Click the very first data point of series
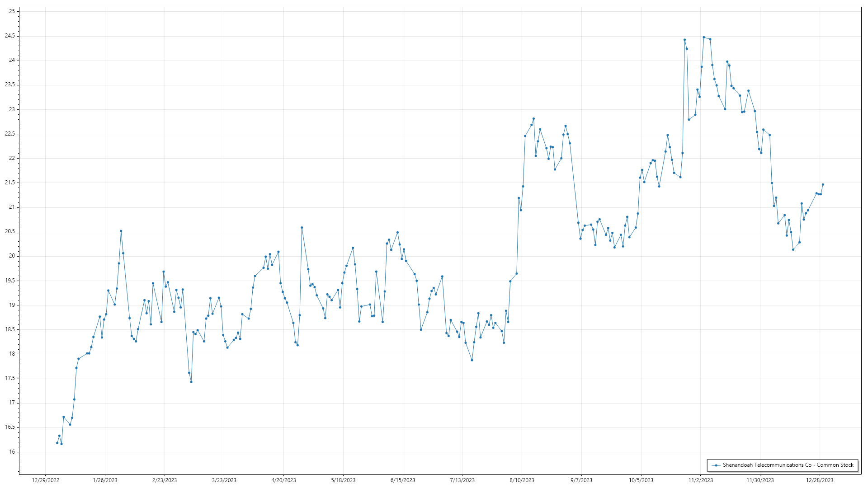This screenshot has width=868, height=488. click(57, 443)
